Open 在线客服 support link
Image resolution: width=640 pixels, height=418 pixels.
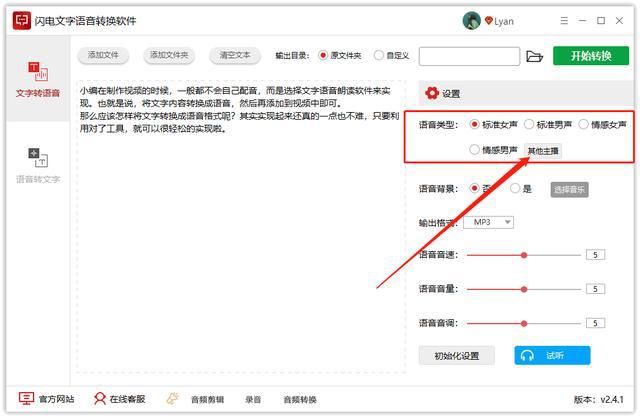point(120,399)
